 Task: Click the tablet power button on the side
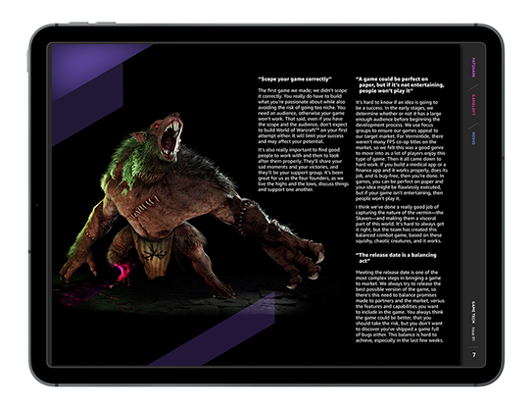coord(28,61)
